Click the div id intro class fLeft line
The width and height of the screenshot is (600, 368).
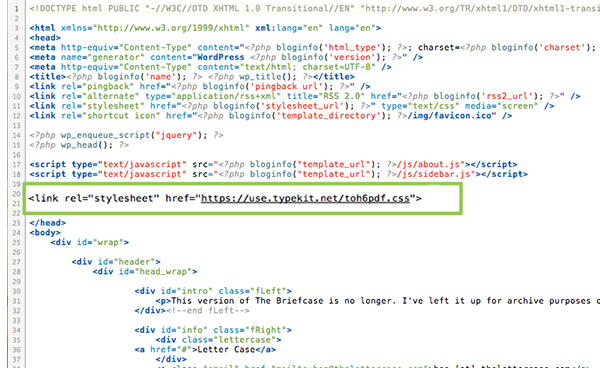click(x=213, y=291)
